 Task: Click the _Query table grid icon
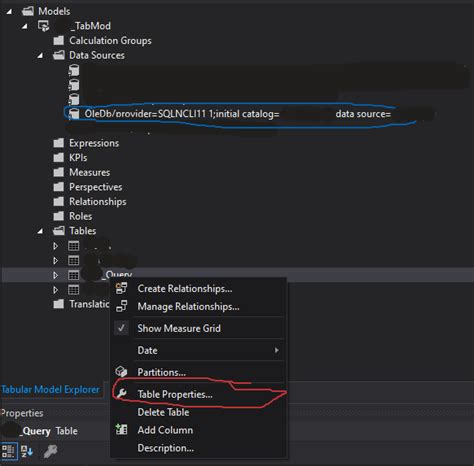74,275
